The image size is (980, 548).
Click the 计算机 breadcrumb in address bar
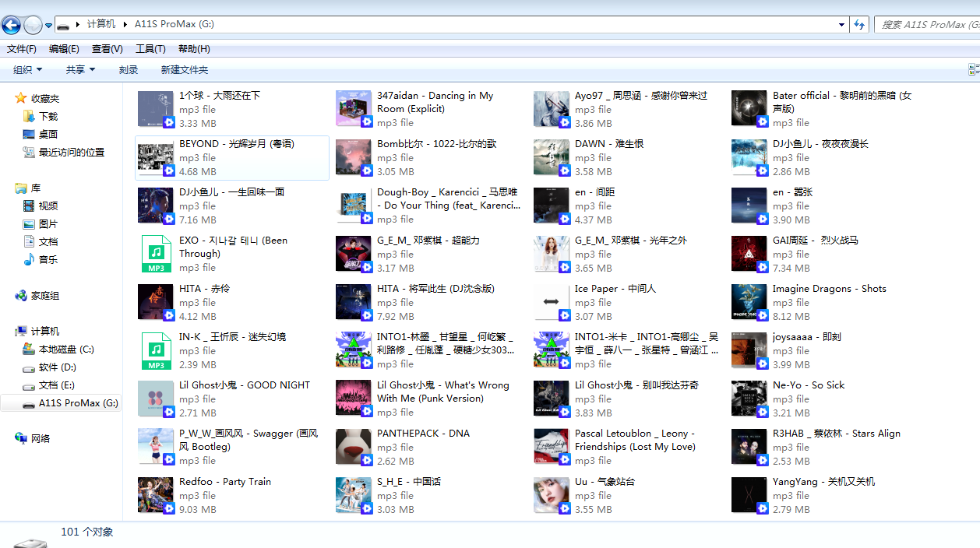click(x=101, y=24)
